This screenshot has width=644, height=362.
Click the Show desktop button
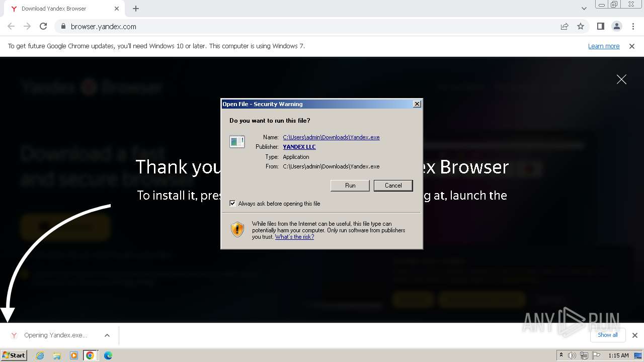click(x=638, y=355)
